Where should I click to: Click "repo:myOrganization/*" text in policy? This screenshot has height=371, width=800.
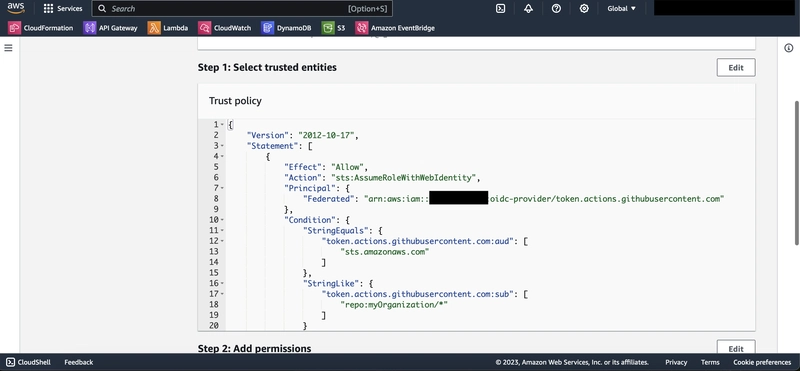tap(394, 305)
